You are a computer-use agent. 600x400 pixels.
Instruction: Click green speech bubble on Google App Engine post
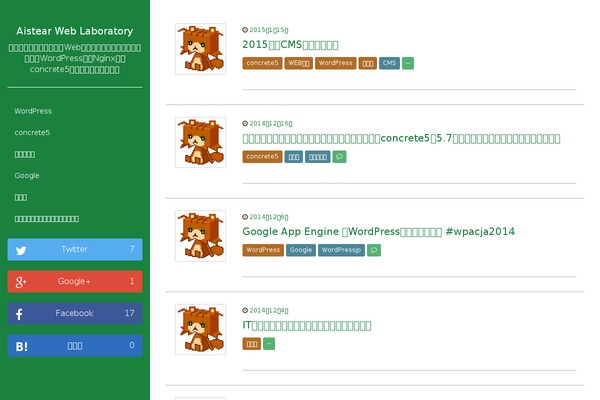(x=374, y=250)
